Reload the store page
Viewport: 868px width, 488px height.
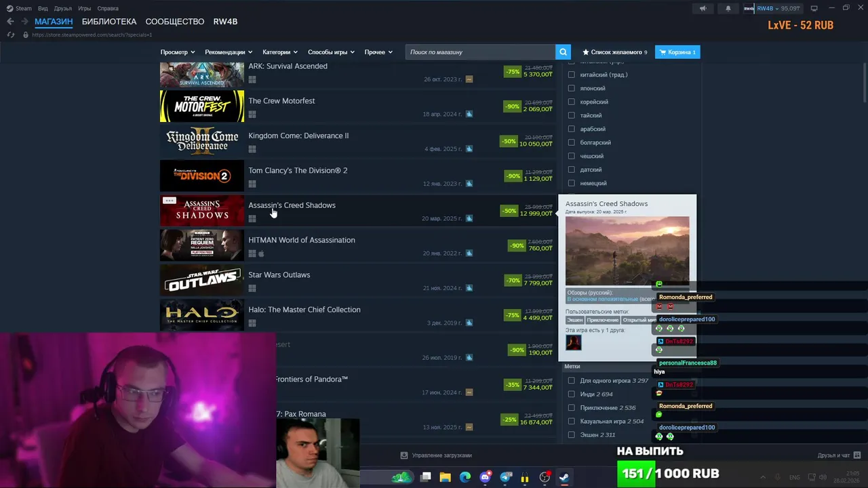click(10, 35)
